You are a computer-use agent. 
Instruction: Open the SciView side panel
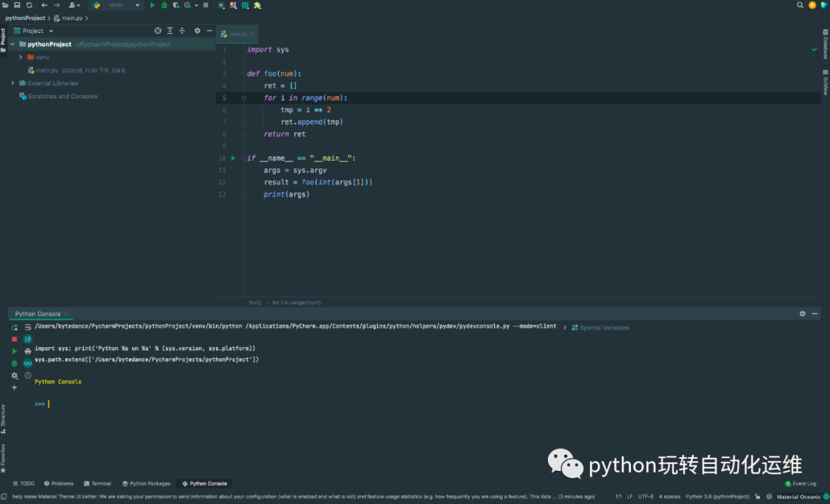[825, 82]
